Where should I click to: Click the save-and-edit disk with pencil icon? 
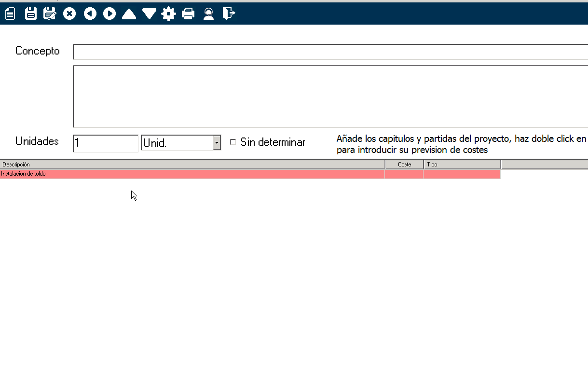50,14
